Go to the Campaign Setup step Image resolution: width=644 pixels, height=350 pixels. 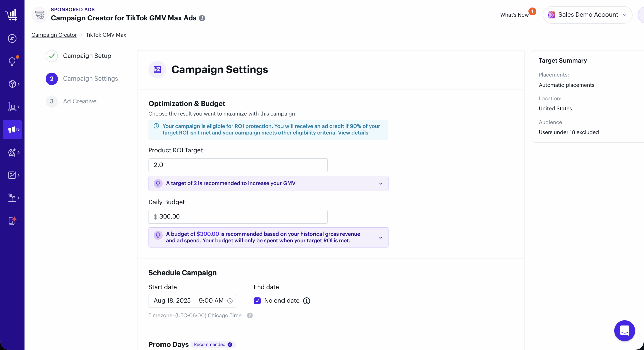pyautogui.click(x=87, y=56)
